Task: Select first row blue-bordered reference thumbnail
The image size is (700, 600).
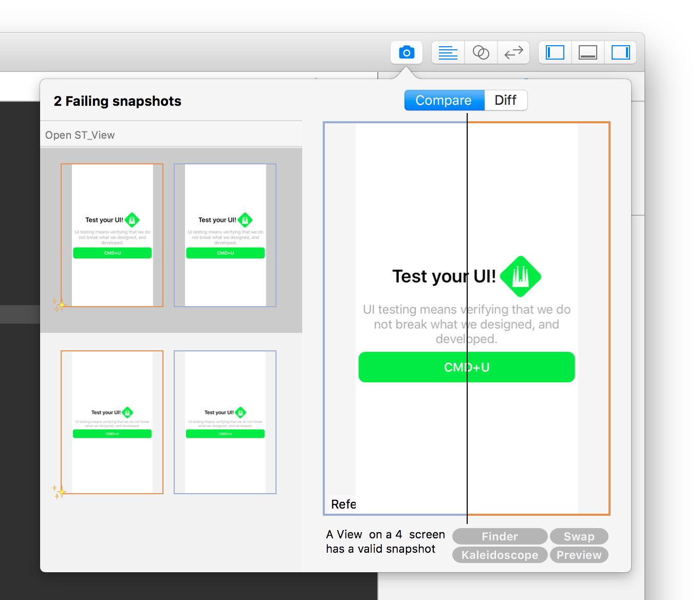Action: point(225,235)
